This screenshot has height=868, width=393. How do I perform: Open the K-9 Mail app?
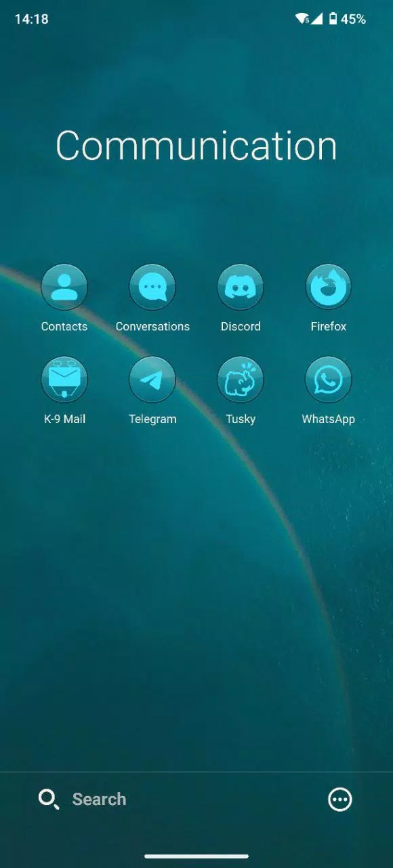point(64,380)
